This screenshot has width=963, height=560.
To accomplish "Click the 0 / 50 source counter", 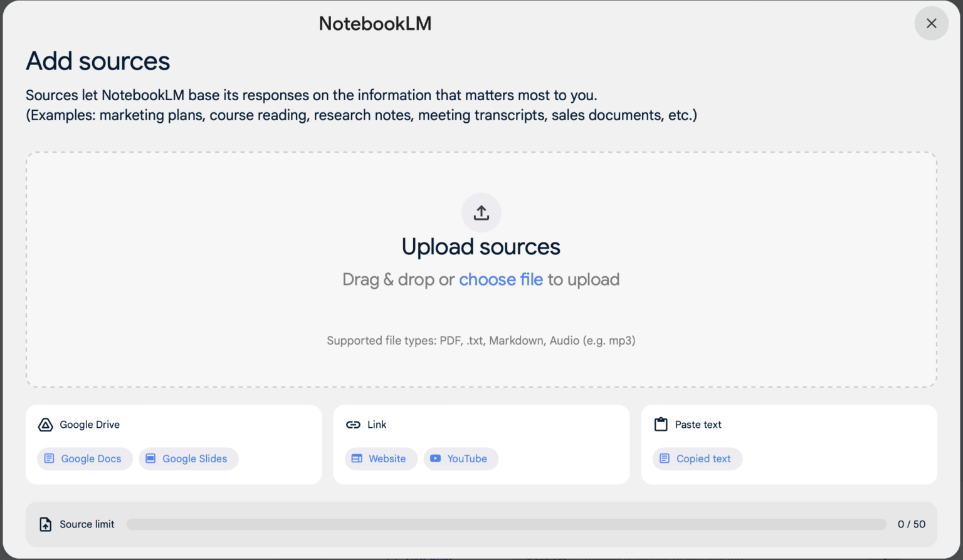I will 912,524.
